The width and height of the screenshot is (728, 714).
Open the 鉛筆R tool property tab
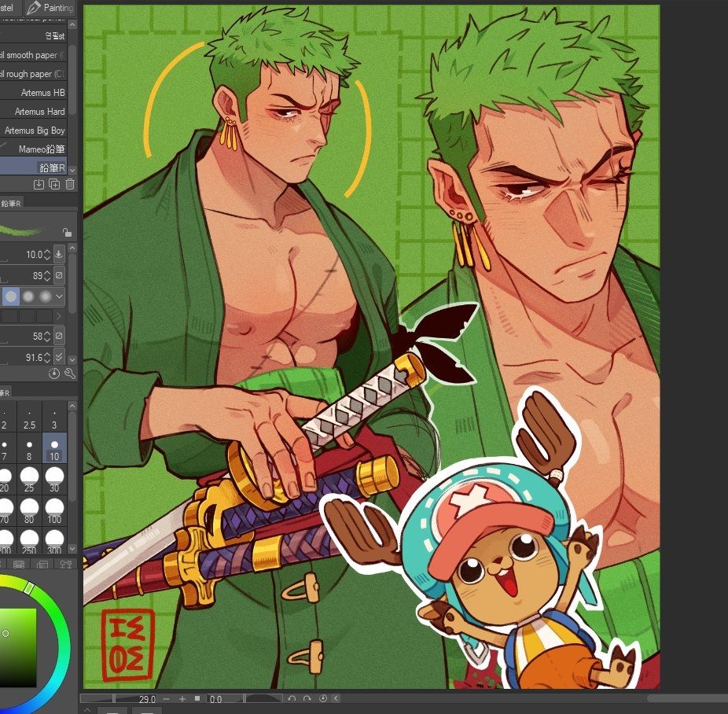[x=11, y=203]
